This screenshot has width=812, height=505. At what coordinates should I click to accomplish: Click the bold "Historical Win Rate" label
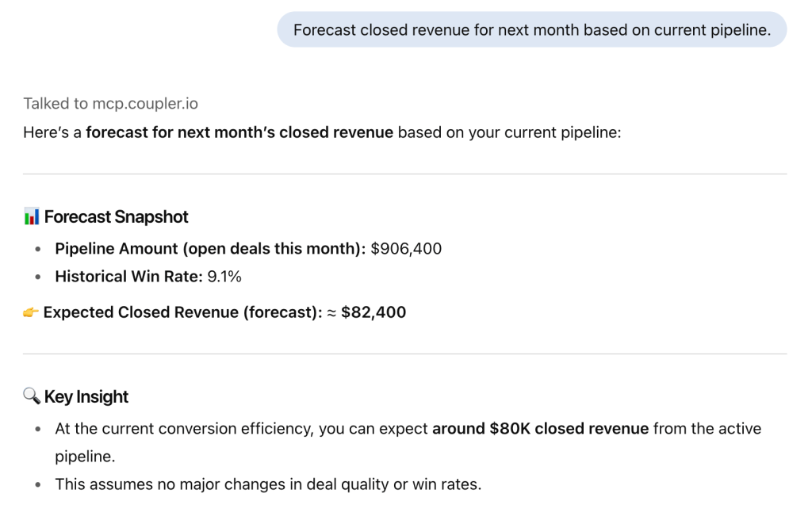[128, 277]
